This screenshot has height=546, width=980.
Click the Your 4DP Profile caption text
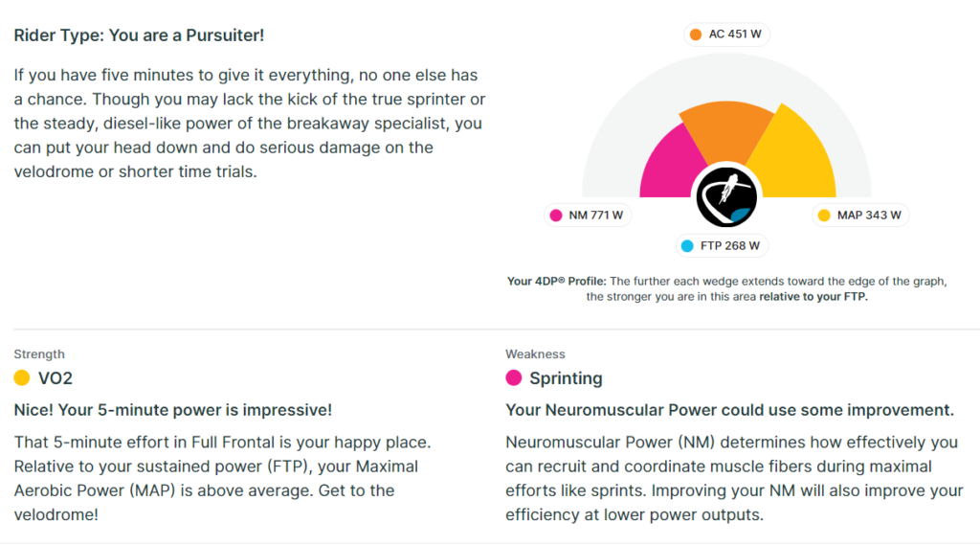[726, 289]
